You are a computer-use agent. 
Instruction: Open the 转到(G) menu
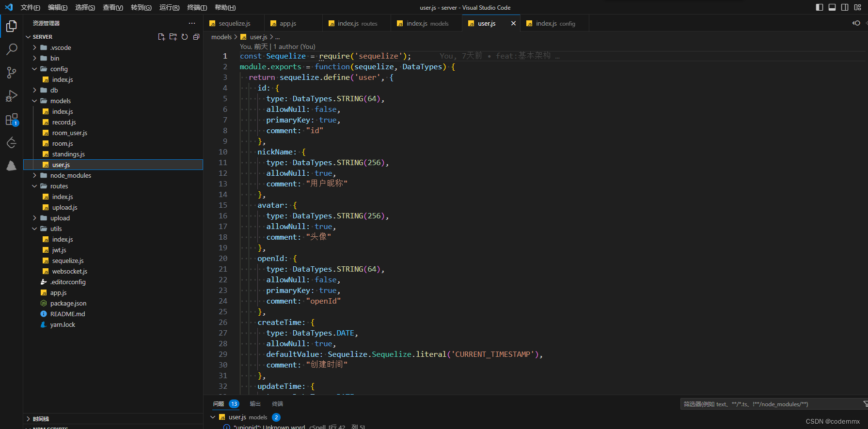tap(141, 7)
